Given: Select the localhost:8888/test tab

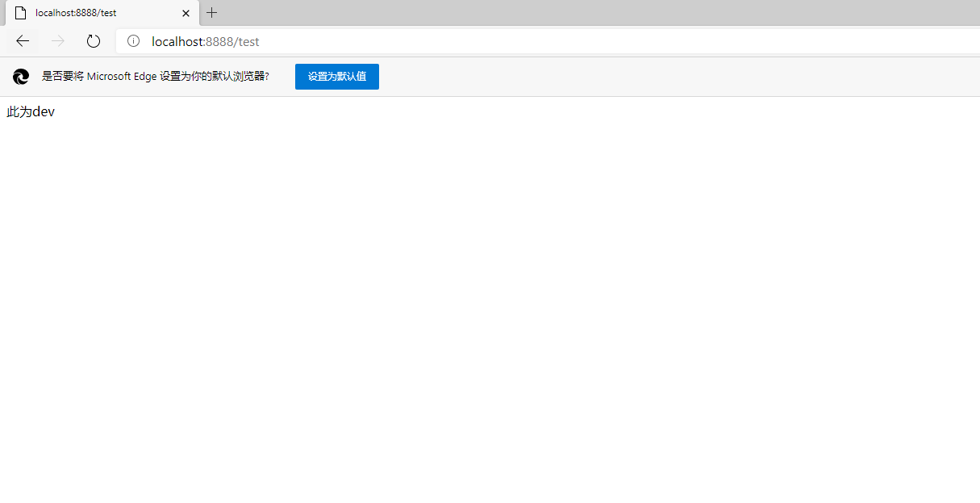Looking at the screenshot, I should tap(102, 13).
